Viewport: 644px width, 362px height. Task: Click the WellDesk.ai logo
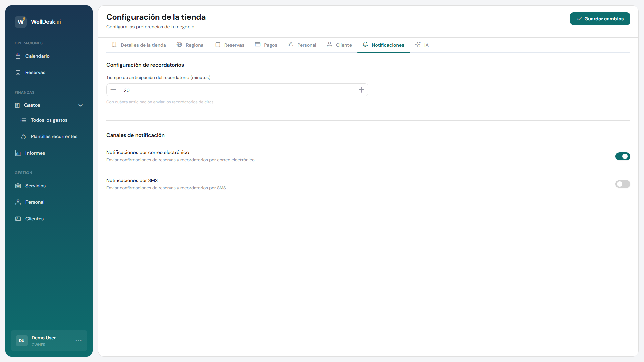click(38, 22)
